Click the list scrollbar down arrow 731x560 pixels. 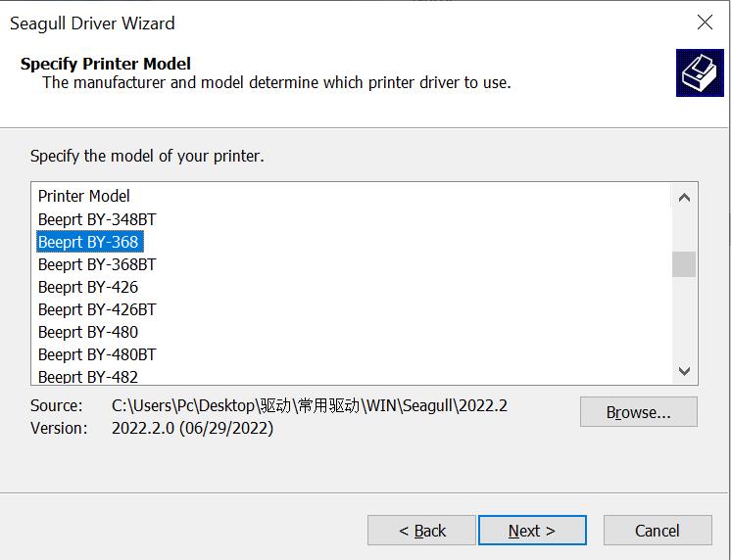(684, 371)
